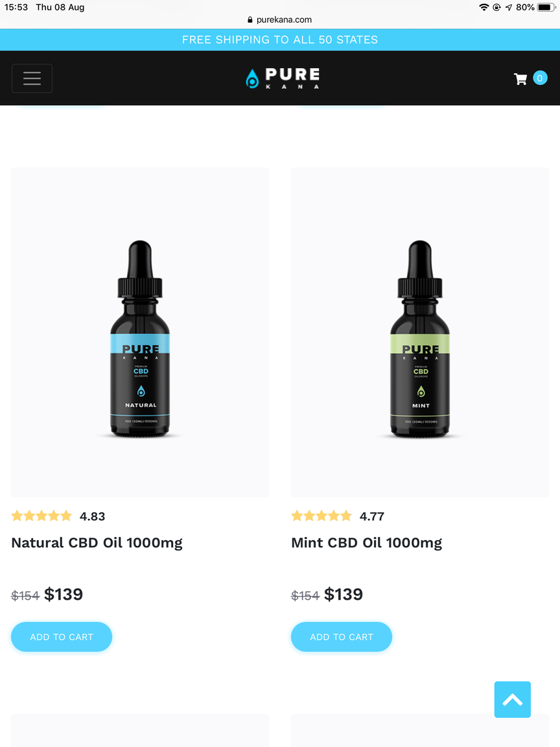The width and height of the screenshot is (560, 747).
Task: Tap the lock icon beside purekana.com
Action: click(250, 20)
